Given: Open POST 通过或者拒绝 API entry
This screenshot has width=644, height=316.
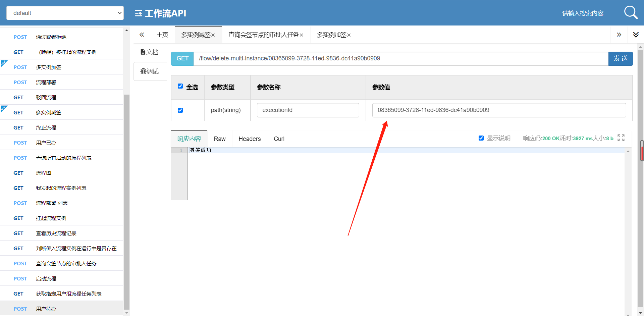Looking at the screenshot, I should pyautogui.click(x=62, y=37).
